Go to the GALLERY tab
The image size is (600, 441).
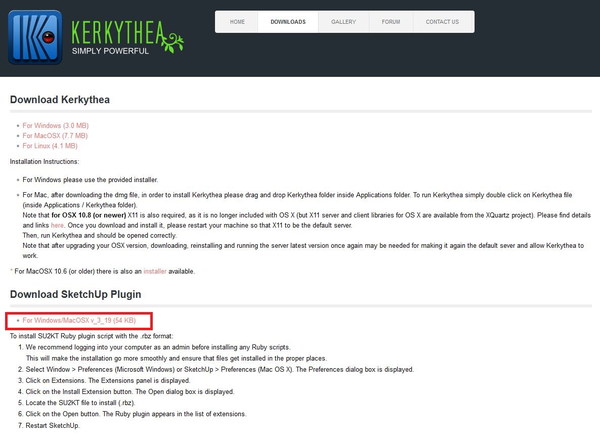(343, 21)
